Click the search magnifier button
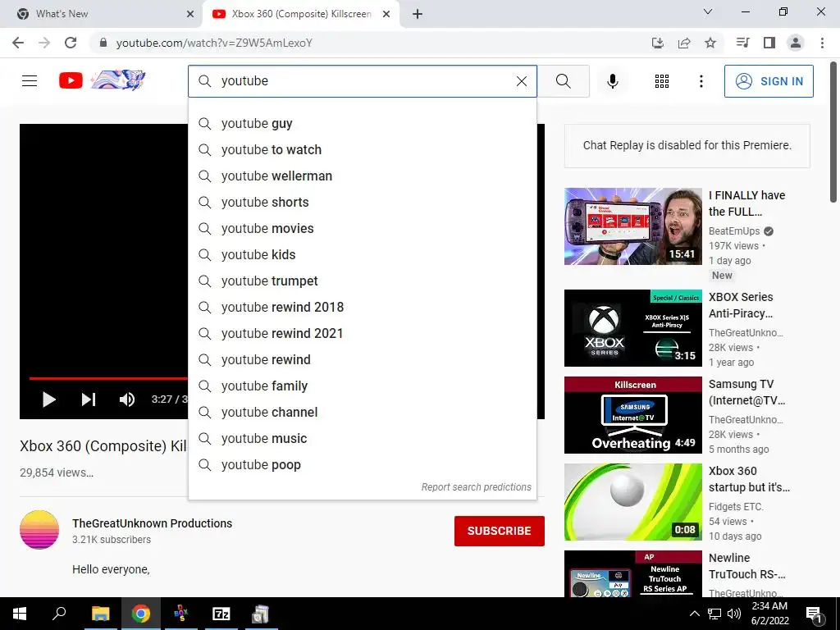 click(x=563, y=81)
